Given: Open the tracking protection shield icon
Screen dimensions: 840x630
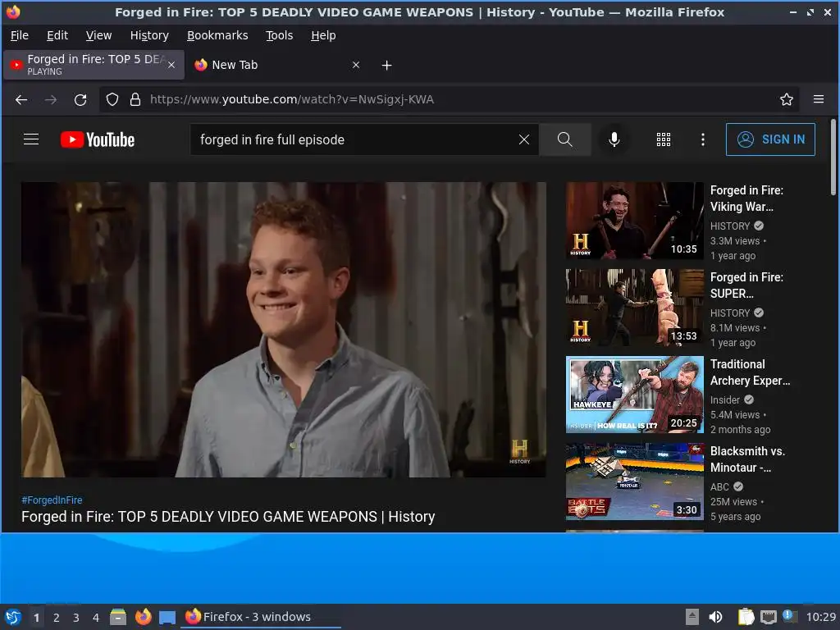Looking at the screenshot, I should click(112, 99).
